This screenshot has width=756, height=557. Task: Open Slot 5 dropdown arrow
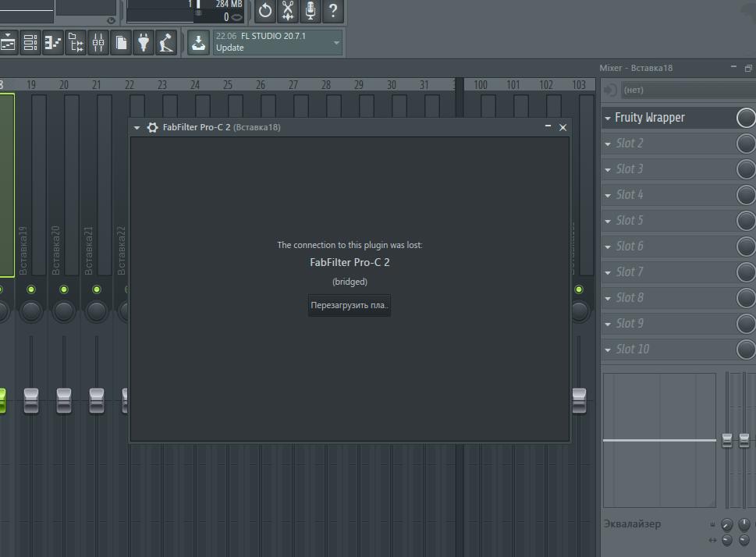point(608,222)
